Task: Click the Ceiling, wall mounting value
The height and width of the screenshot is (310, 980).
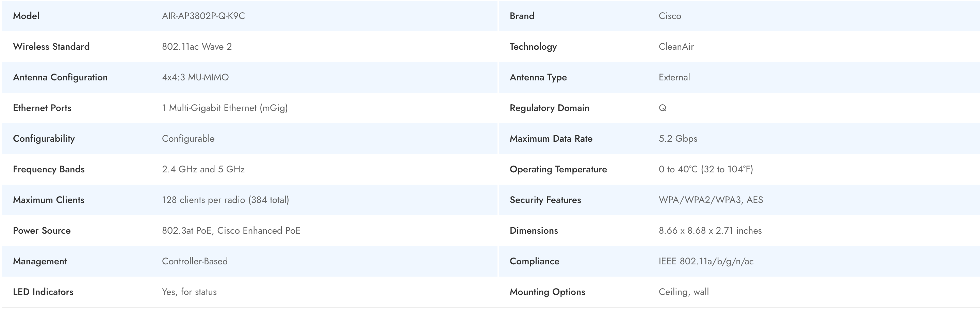Action: (684, 292)
